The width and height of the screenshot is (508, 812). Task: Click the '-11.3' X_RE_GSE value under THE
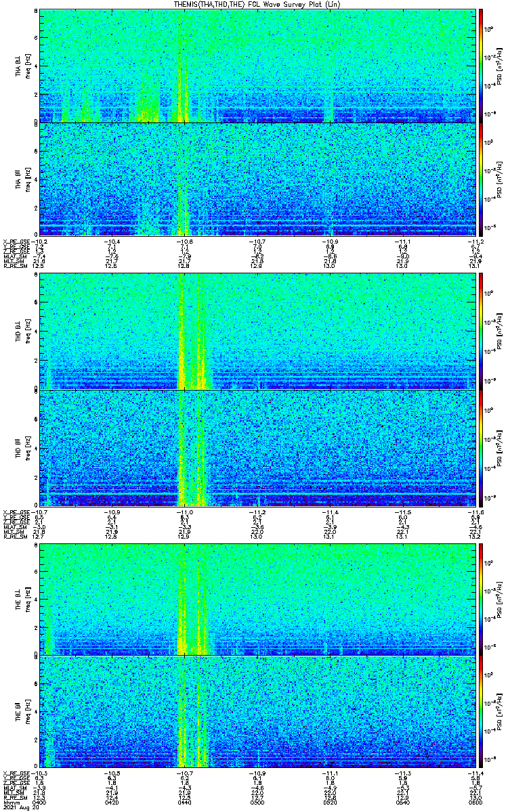coord(402,774)
